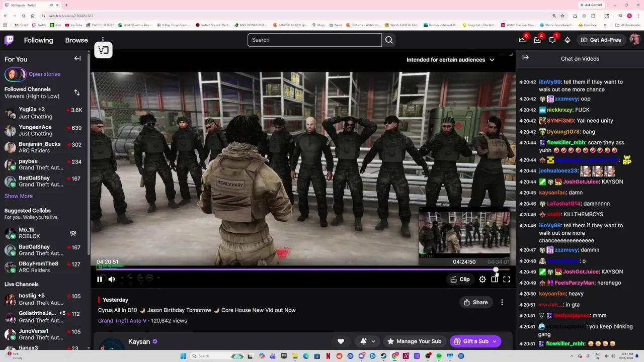This screenshot has width=644, height=362.
Task: Open the Twitch home logo
Action: [x=9, y=40]
